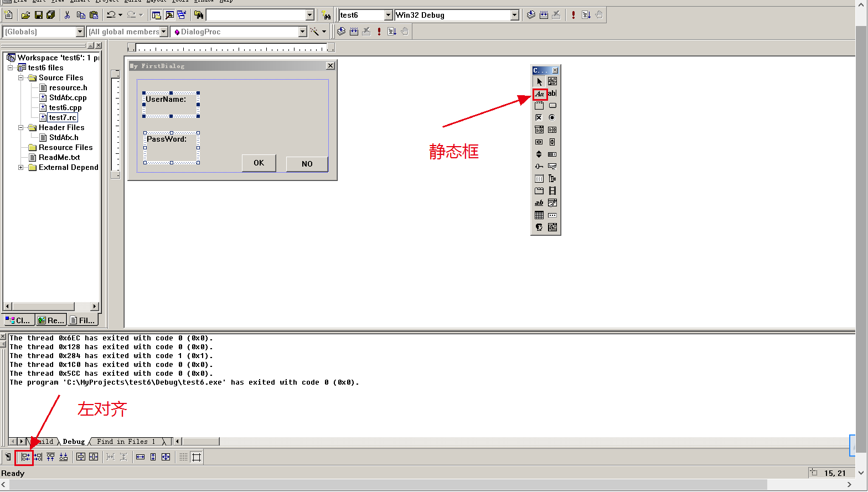Click the Align Top toolbar icon
This screenshot has width=868, height=492.
coord(51,457)
